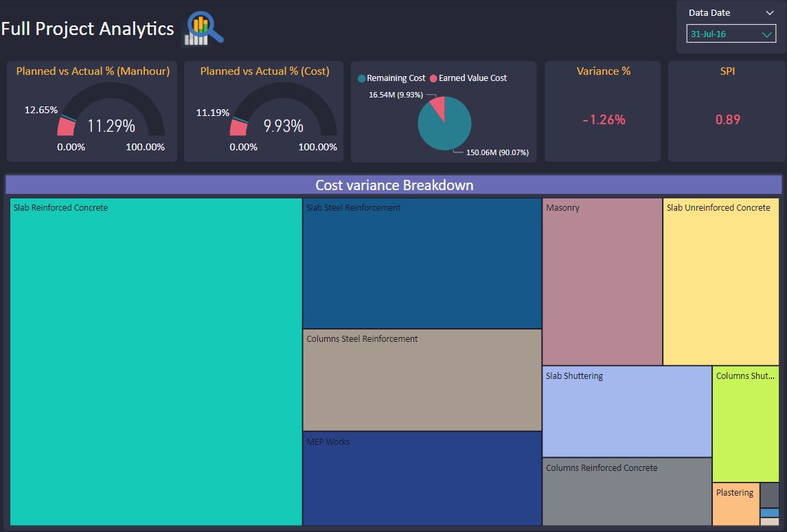The image size is (787, 532).
Task: Select the Masonry treemap tile
Action: tap(602, 282)
